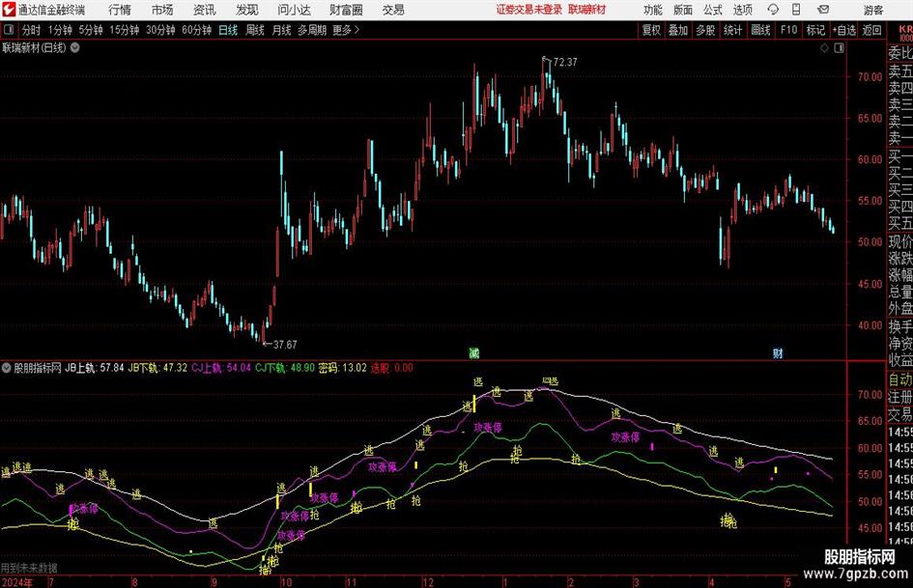Select the 日线 daily tab
The height and width of the screenshot is (588, 913).
(x=228, y=30)
